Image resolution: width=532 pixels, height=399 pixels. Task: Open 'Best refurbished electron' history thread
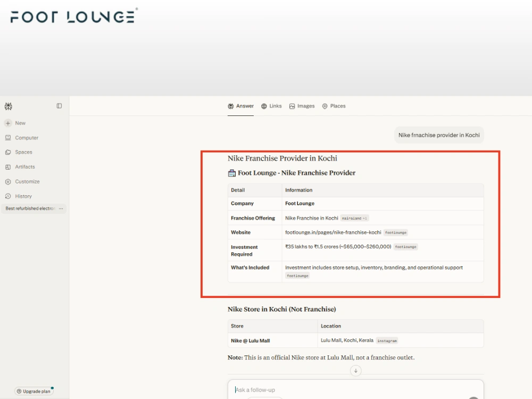[30, 209]
